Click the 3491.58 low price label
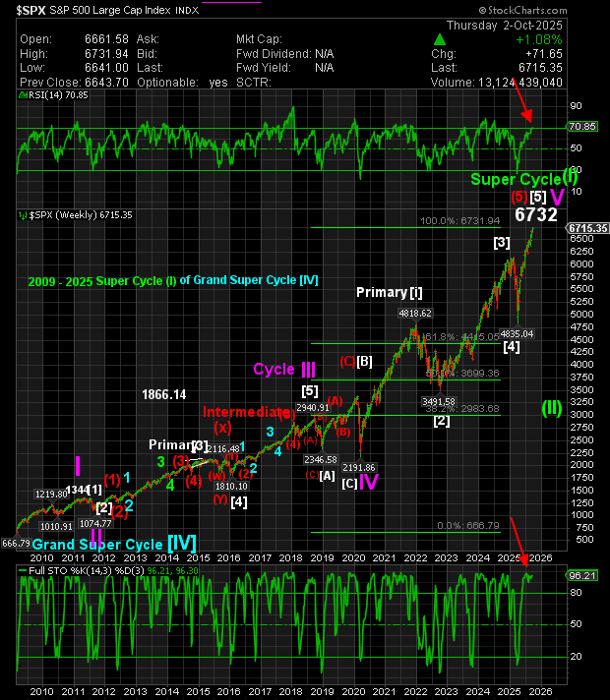Viewport: 610px width, 700px height. click(x=439, y=402)
